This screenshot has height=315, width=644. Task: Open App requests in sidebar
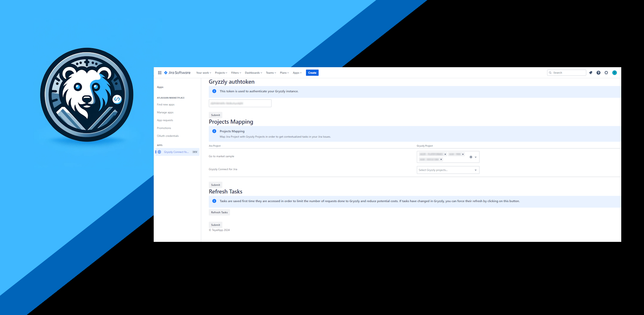point(165,120)
